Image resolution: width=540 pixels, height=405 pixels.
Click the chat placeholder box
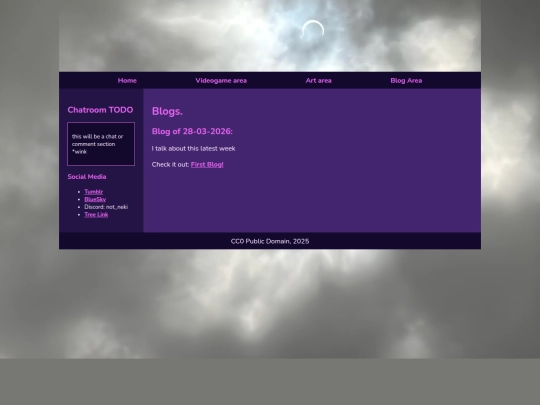coord(101,144)
